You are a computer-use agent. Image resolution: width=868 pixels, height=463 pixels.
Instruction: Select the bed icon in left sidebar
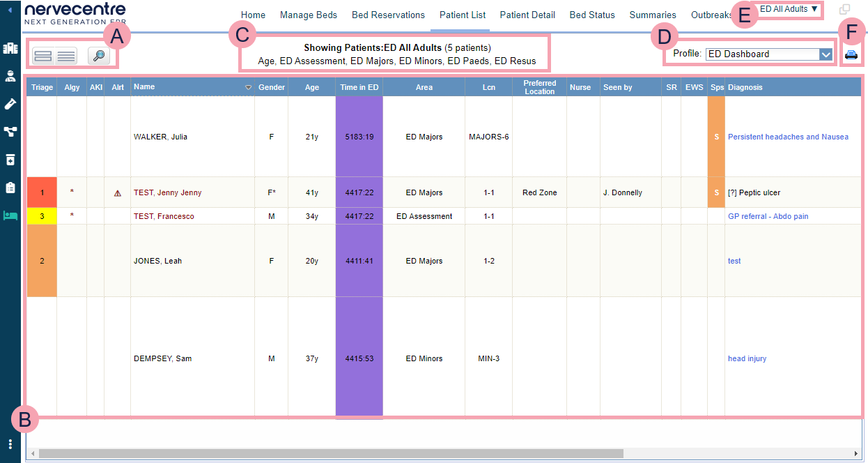(10, 215)
